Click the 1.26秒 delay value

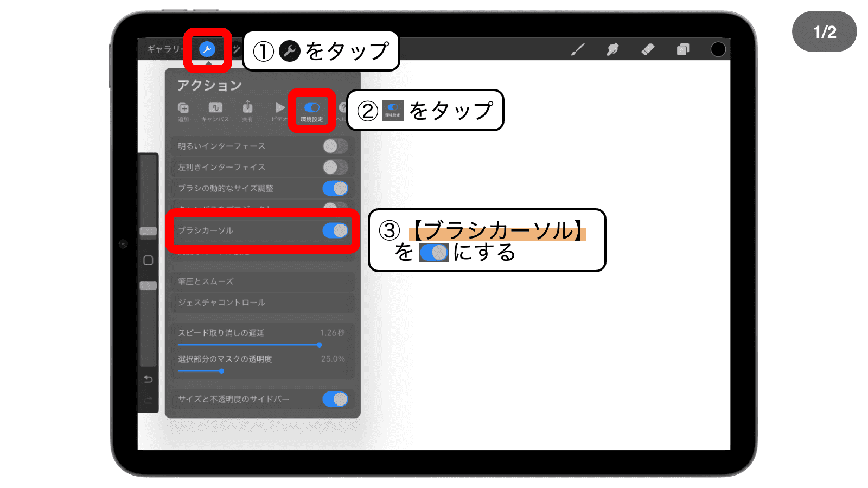coord(333,332)
